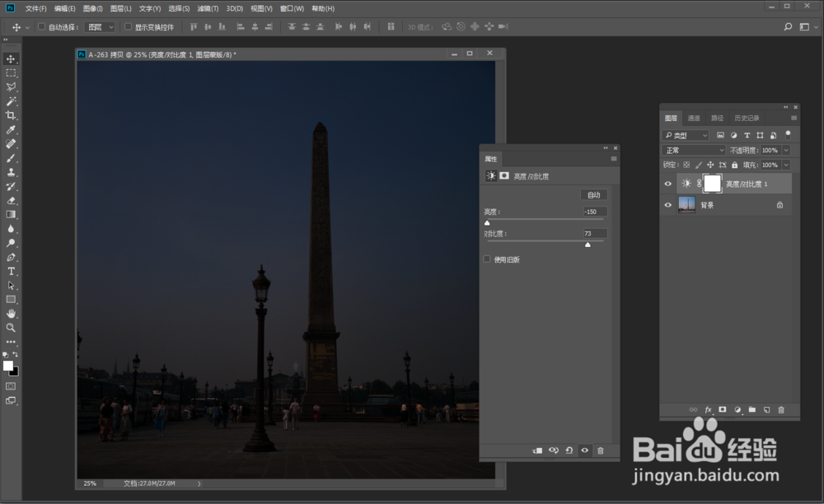This screenshot has width=824, height=504.
Task: Toggle Quick Mask mode icon
Action: pyautogui.click(x=11, y=386)
